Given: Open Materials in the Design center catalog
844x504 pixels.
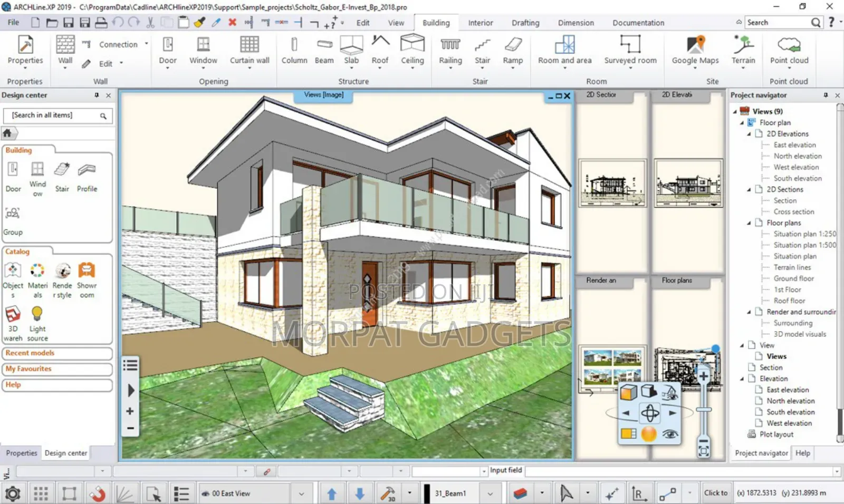Looking at the screenshot, I should pos(37,280).
